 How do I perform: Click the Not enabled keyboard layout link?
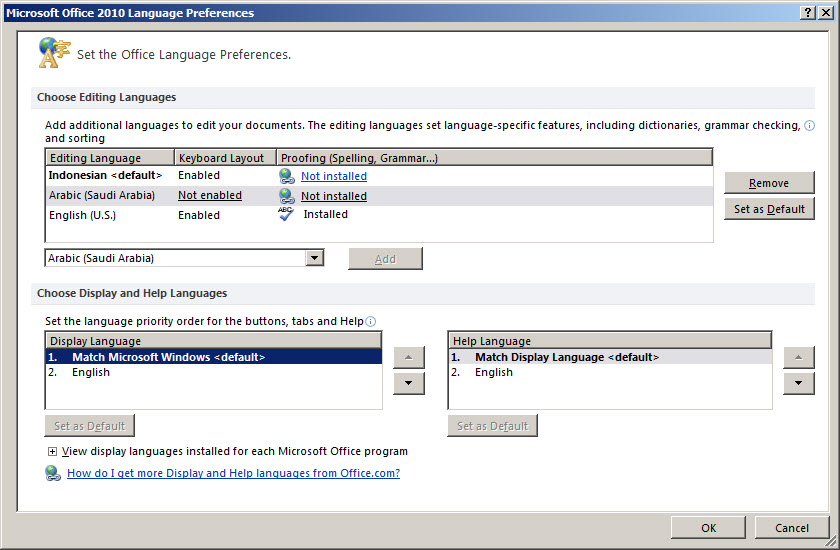[210, 195]
